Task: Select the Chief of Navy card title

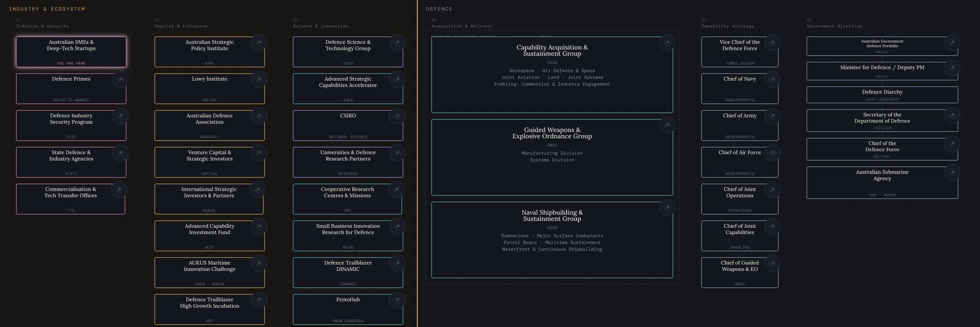Action: (740, 79)
